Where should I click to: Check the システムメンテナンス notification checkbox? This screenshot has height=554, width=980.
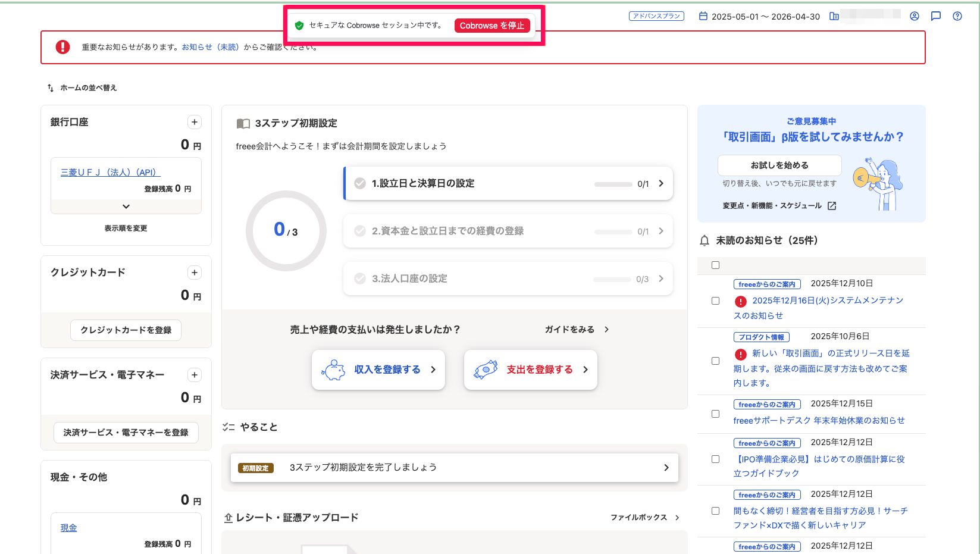pyautogui.click(x=716, y=301)
